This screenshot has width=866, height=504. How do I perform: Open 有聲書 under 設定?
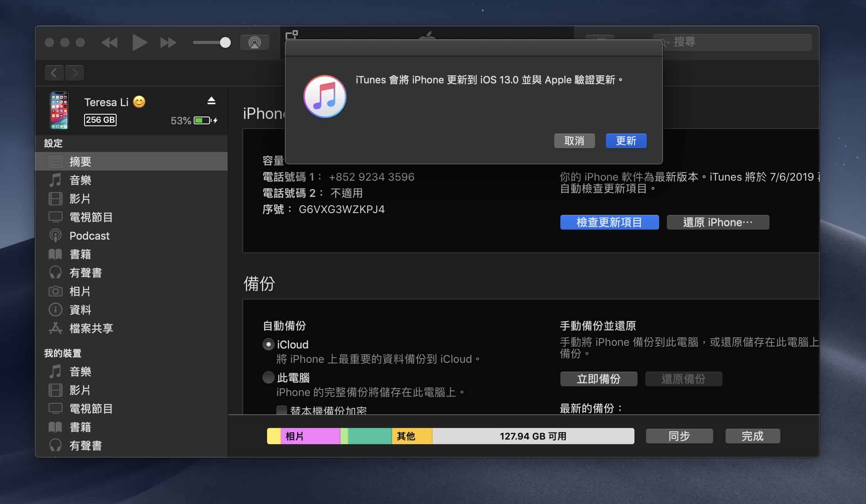tap(131, 272)
